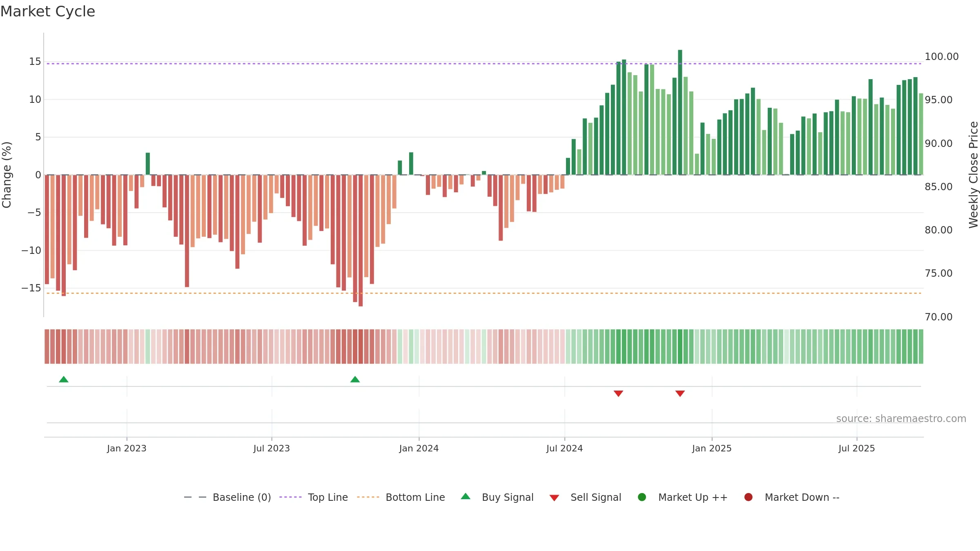Click the Change (%) axis title
Image resolution: width=980 pixels, height=551 pixels.
7,175
